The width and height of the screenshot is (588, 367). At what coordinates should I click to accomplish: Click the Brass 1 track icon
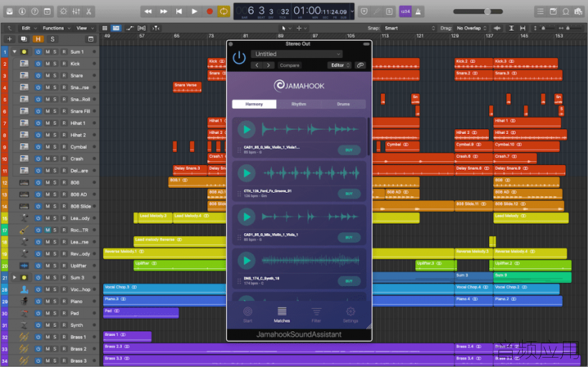coord(24,337)
